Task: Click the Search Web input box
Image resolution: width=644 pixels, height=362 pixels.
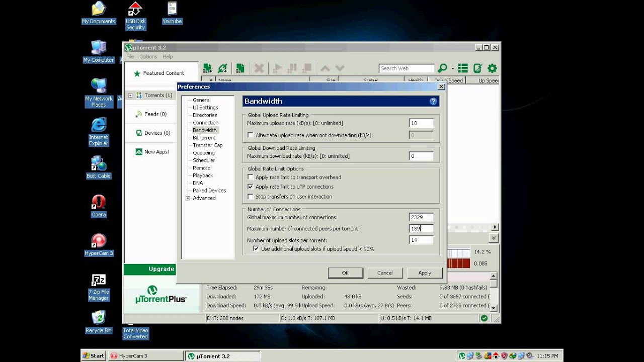Action: coord(407,68)
